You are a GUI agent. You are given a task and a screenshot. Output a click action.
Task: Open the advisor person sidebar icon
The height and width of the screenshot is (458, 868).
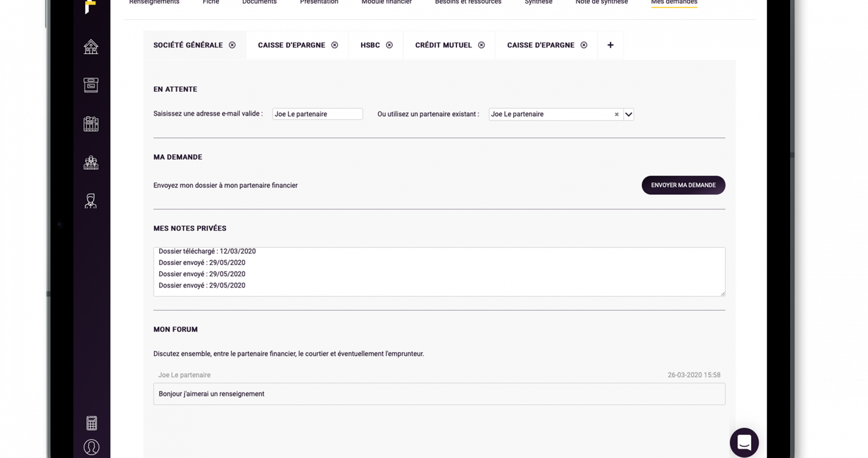(x=91, y=201)
